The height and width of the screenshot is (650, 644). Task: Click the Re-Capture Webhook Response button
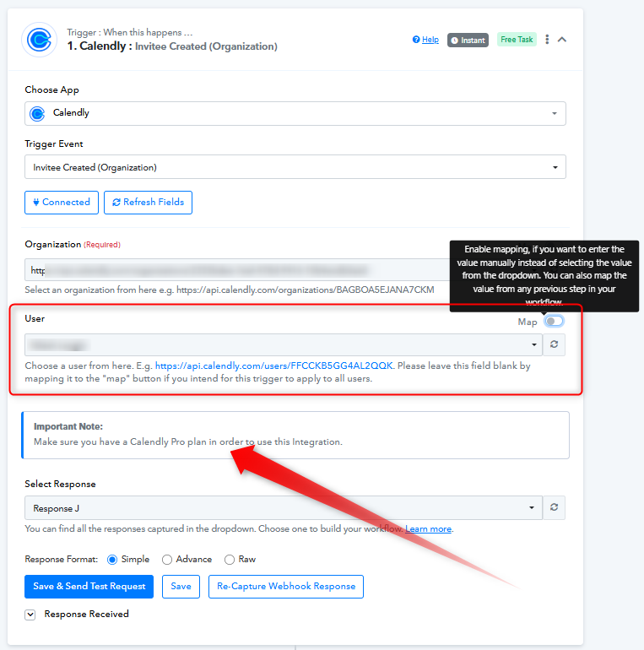click(x=286, y=586)
